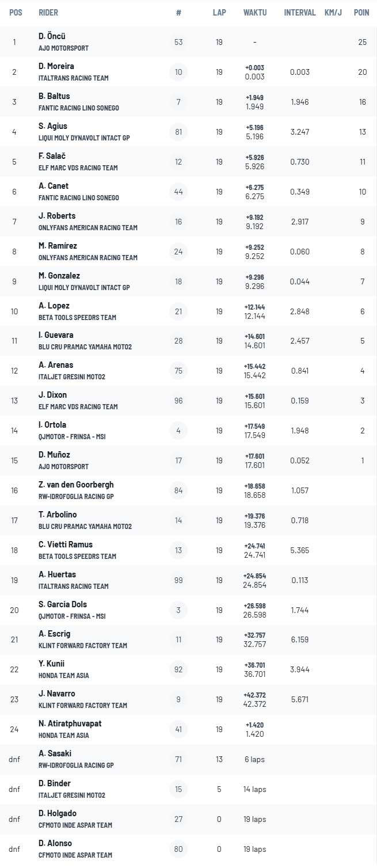Open Z. van den Goorbergh entry

click(76, 485)
